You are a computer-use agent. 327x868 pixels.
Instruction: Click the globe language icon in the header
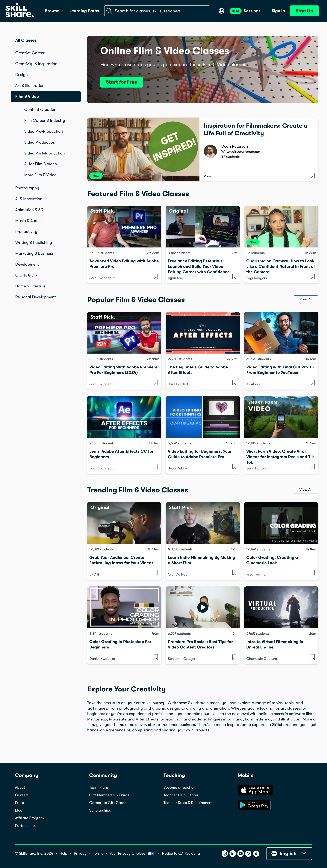pos(221,11)
